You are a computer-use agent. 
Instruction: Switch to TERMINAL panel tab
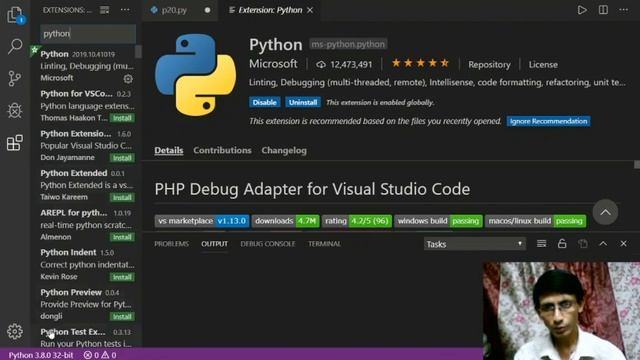click(x=324, y=244)
